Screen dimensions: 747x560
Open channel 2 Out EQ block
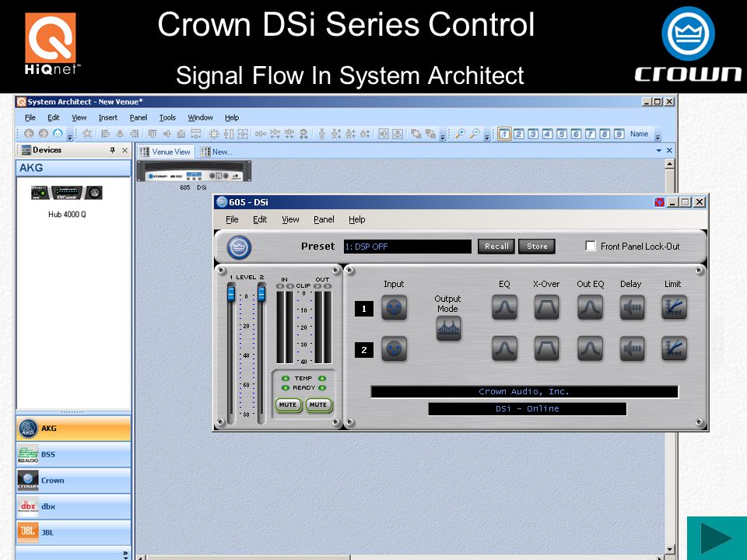(x=591, y=349)
